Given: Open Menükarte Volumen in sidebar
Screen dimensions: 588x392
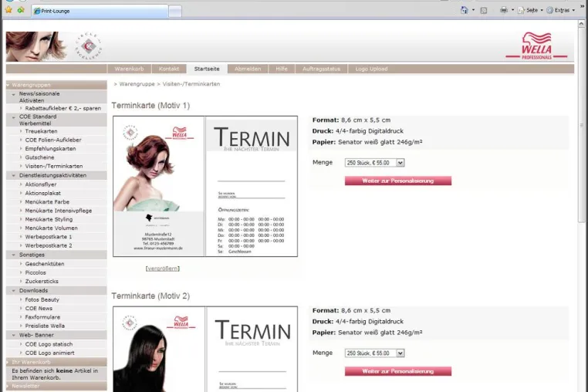Looking at the screenshot, I should pyautogui.click(x=52, y=228).
